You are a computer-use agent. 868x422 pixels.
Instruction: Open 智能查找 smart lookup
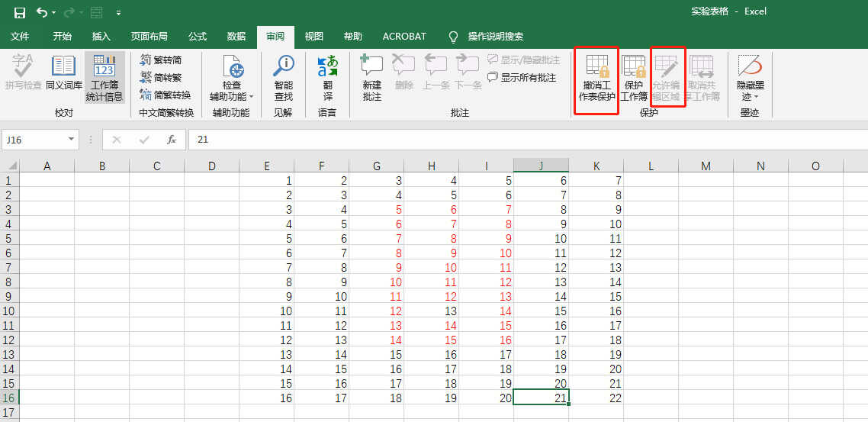[284, 78]
